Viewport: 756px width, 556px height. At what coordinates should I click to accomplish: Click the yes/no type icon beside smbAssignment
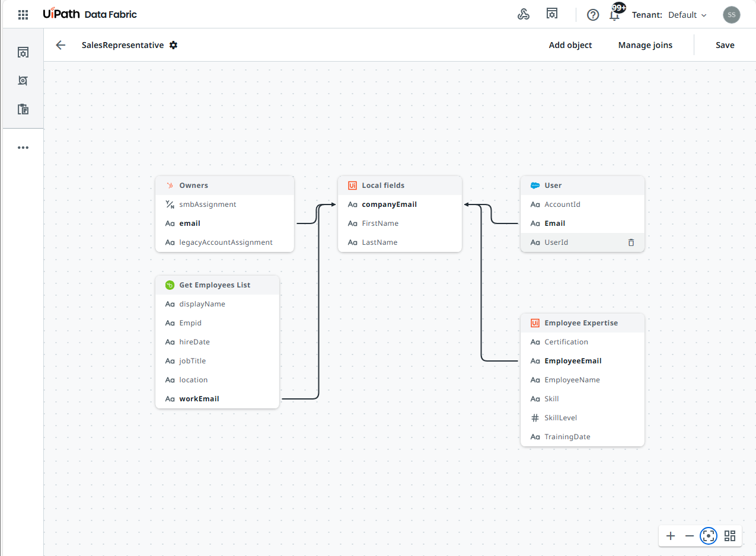[x=170, y=204]
